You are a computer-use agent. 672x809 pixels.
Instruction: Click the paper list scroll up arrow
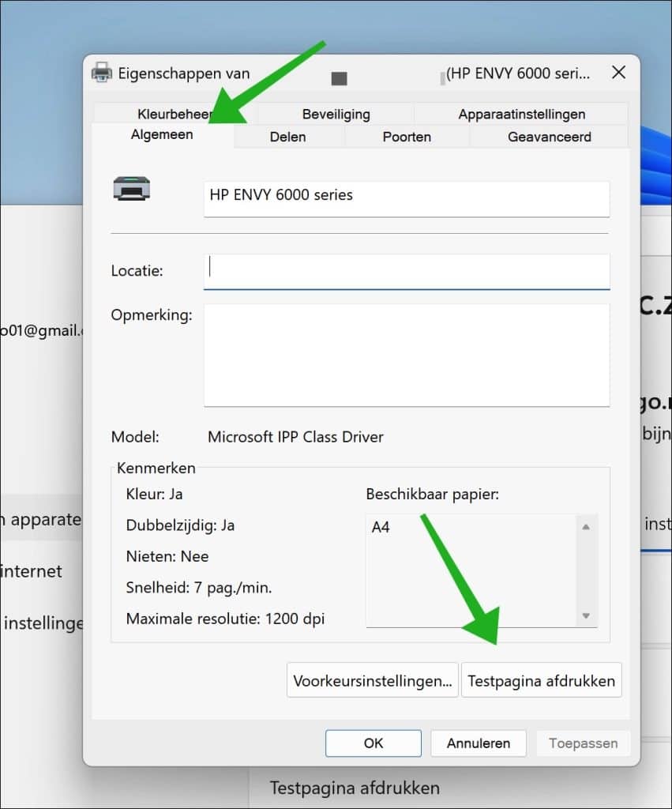(586, 527)
